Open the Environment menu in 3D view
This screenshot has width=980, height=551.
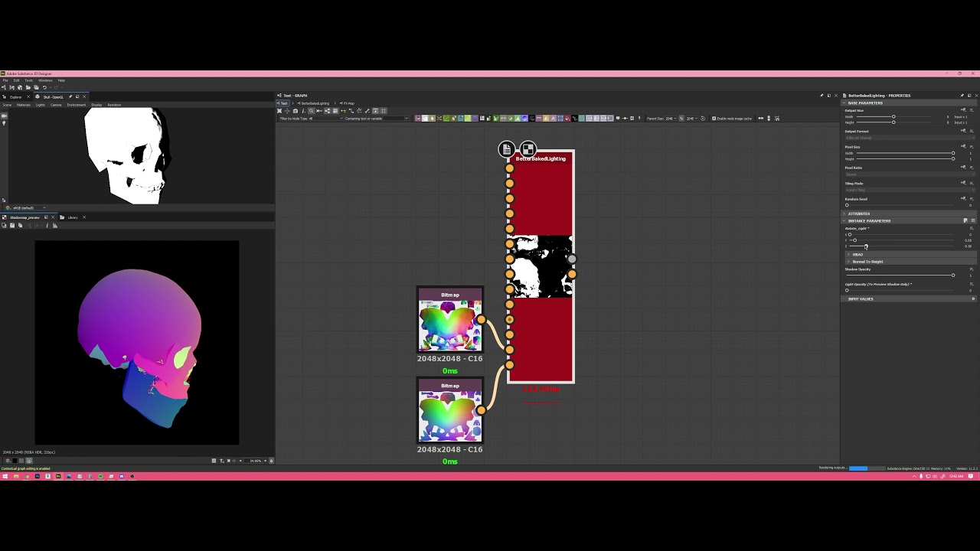coord(77,105)
